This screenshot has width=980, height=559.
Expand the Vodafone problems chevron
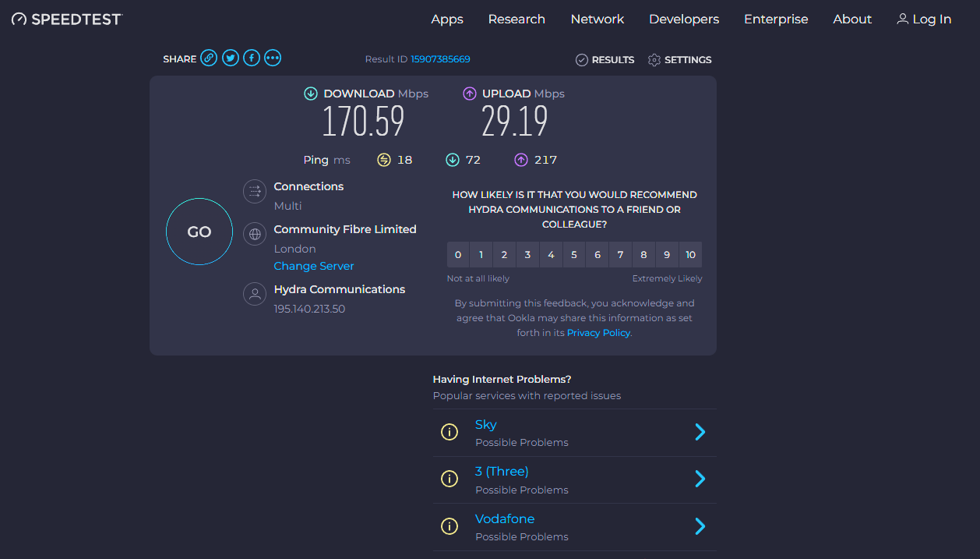point(700,526)
